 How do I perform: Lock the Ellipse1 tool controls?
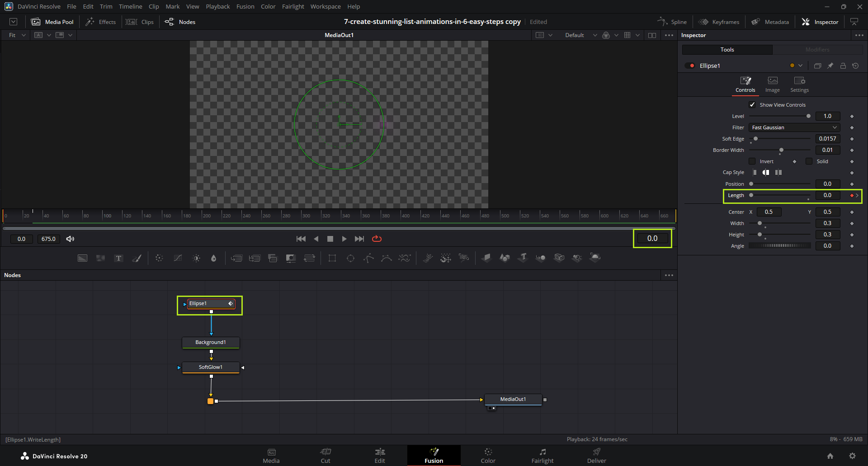click(843, 66)
